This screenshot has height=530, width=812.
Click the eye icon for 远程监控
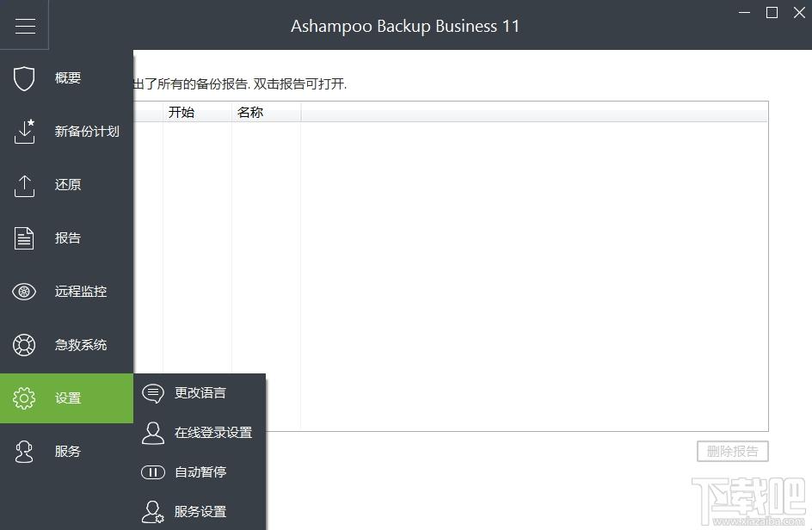24,292
